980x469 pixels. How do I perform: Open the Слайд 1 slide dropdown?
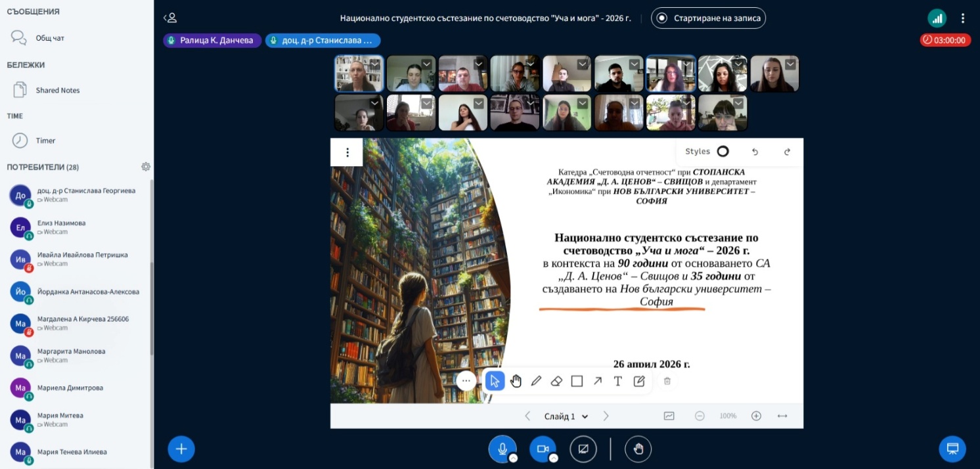click(566, 416)
